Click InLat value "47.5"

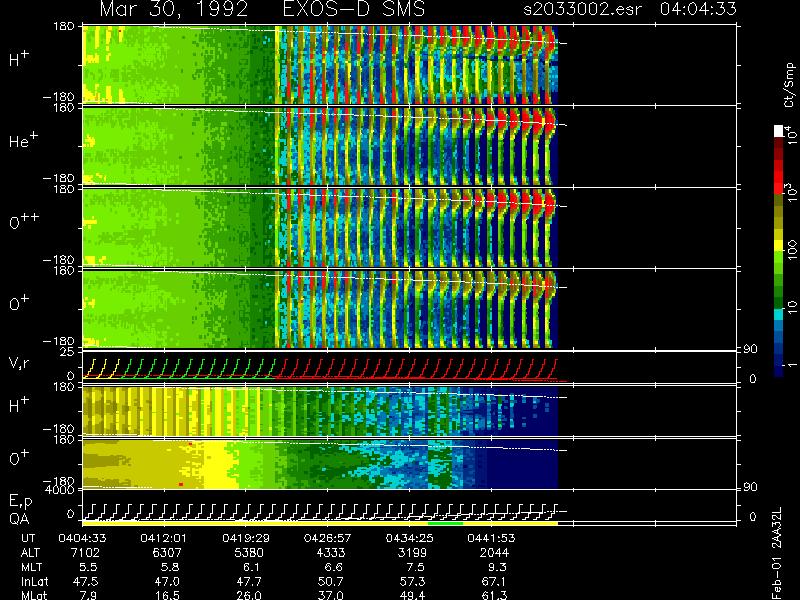tap(86, 581)
